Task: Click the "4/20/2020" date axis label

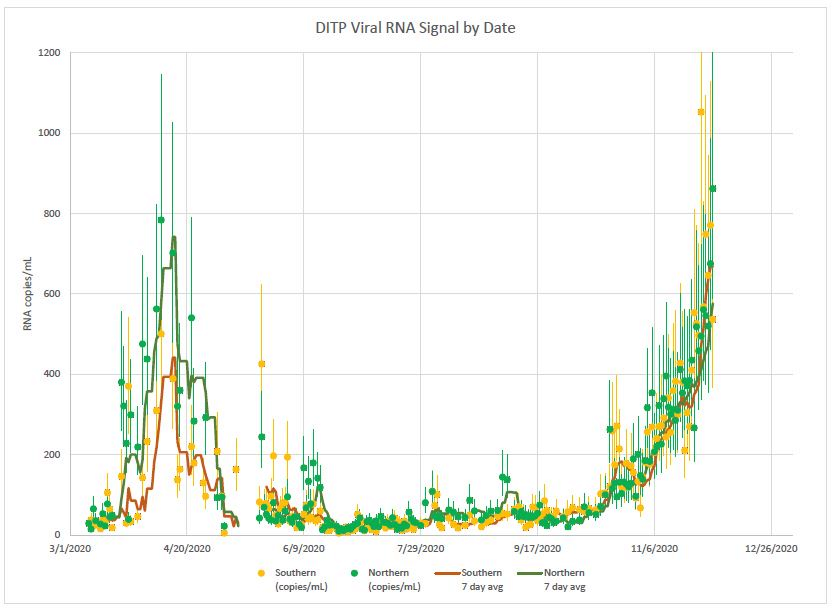Action: (186, 548)
